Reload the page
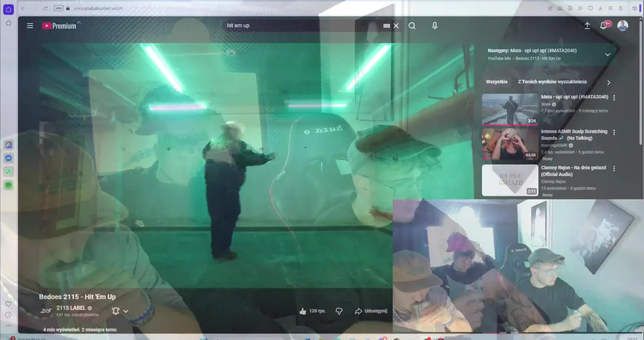 (x=45, y=8)
